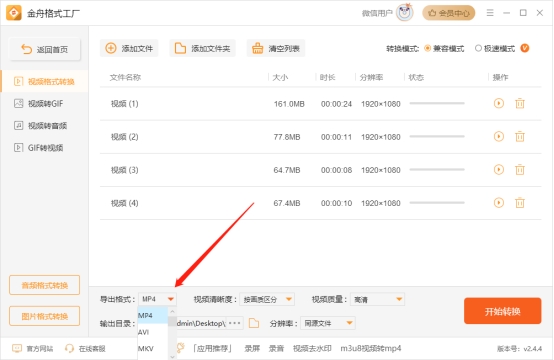Click the 应用推荐 label

(x=212, y=349)
